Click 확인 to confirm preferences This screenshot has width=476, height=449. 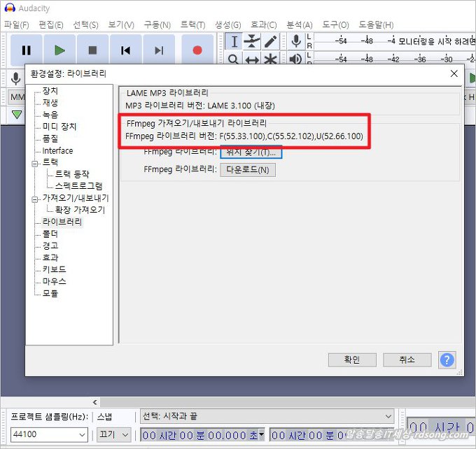pos(351,359)
